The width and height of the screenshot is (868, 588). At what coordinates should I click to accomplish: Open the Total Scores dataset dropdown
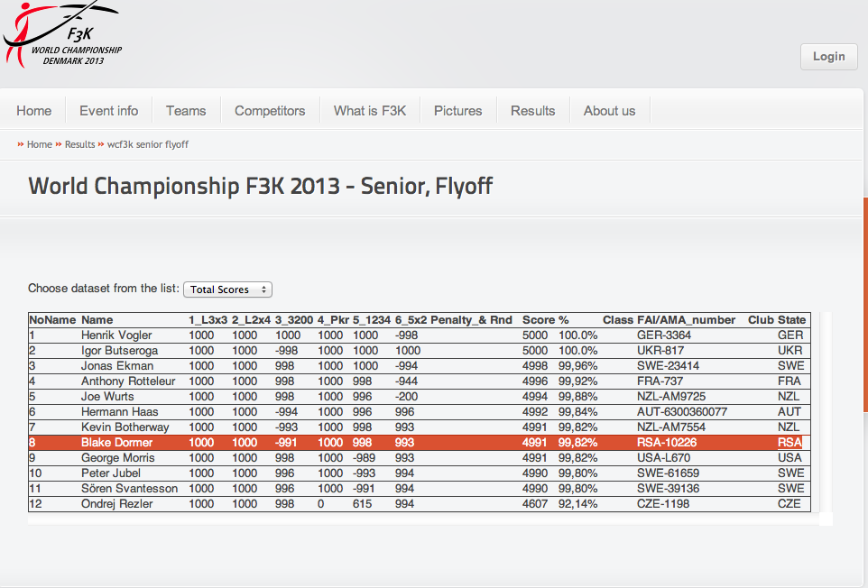point(227,289)
